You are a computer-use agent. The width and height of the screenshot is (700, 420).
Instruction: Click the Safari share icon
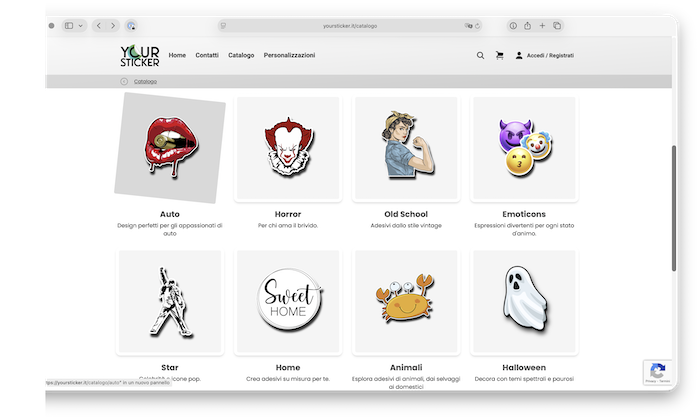(526, 25)
